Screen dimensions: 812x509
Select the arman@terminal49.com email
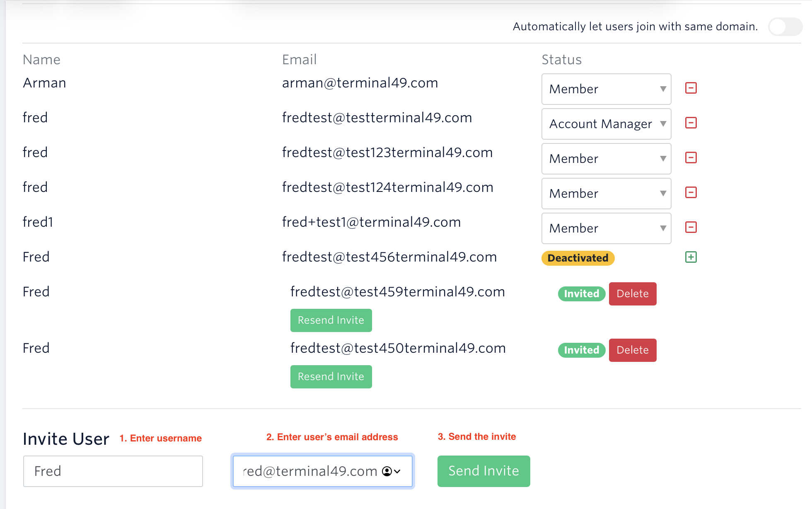pos(360,83)
